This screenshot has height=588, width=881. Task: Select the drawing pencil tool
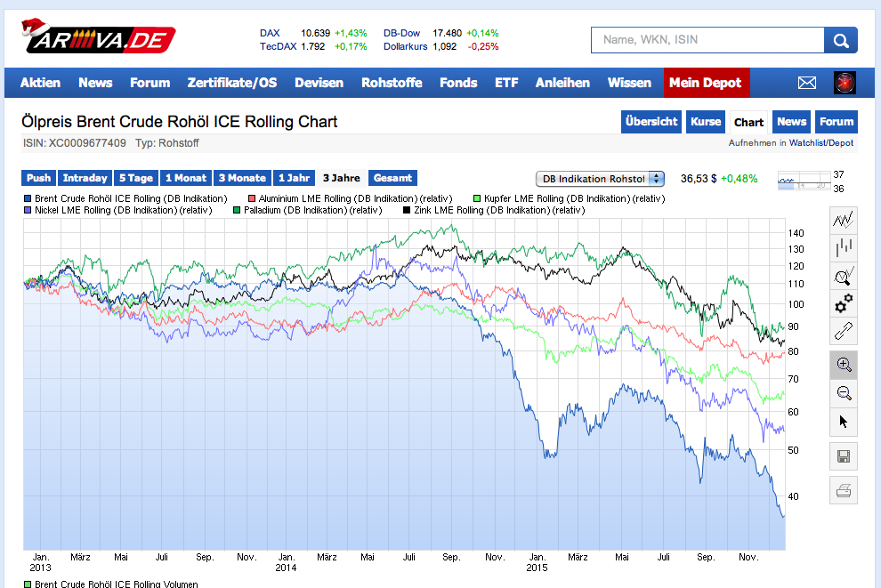(843, 331)
